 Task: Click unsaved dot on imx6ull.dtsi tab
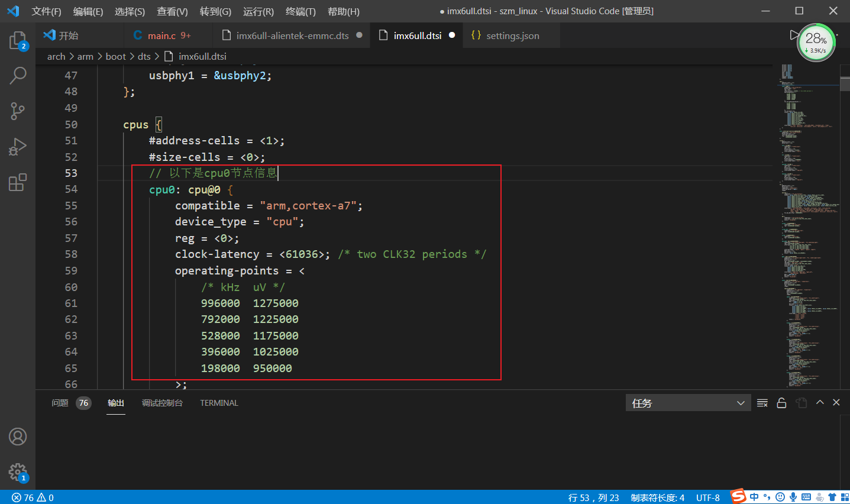click(x=452, y=35)
